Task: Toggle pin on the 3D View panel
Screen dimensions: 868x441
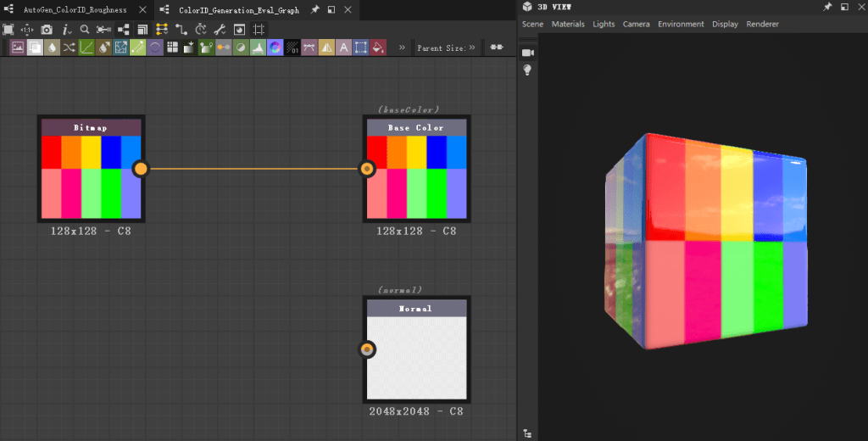Action: coord(827,7)
